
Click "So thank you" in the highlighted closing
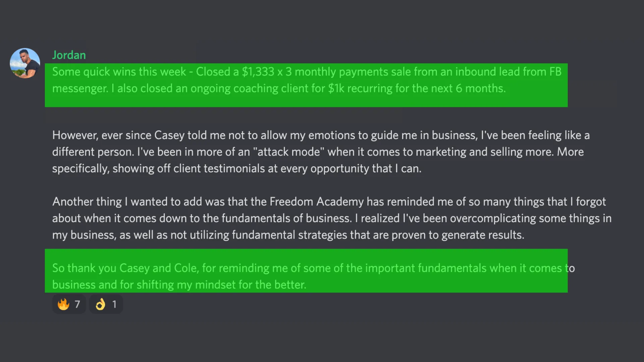click(84, 268)
